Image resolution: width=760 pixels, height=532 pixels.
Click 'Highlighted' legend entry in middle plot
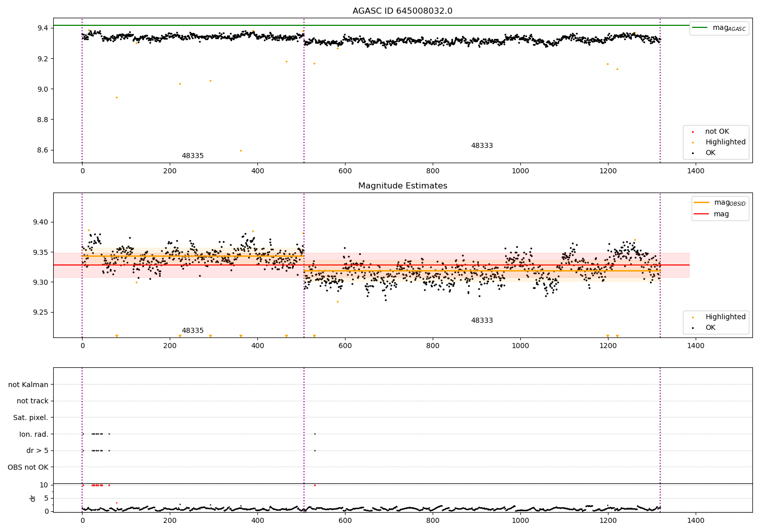(x=719, y=317)
